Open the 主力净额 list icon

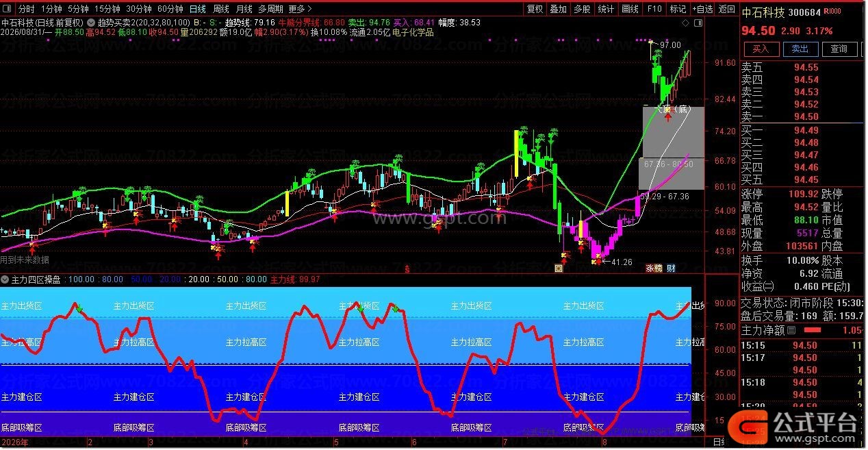[791, 330]
